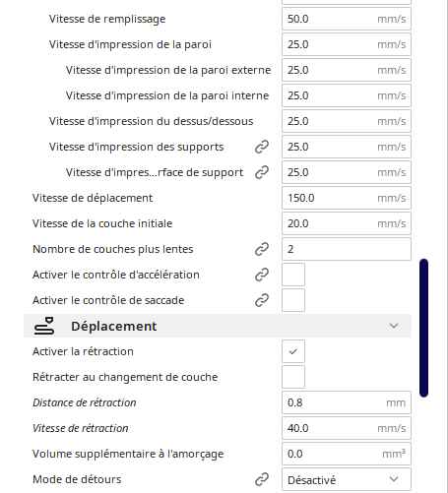Edit the Vitesse de remplissage field

[x=347, y=19]
